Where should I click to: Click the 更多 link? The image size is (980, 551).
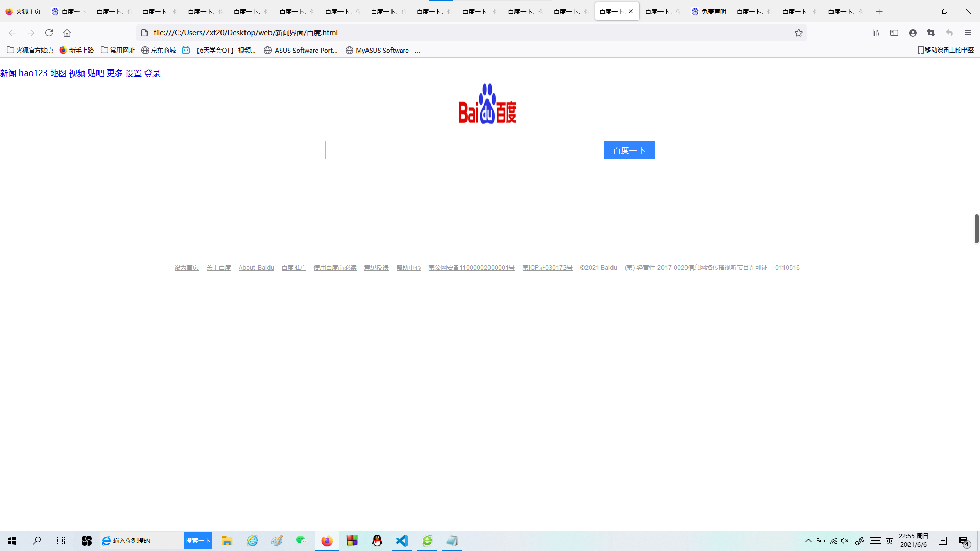(115, 73)
